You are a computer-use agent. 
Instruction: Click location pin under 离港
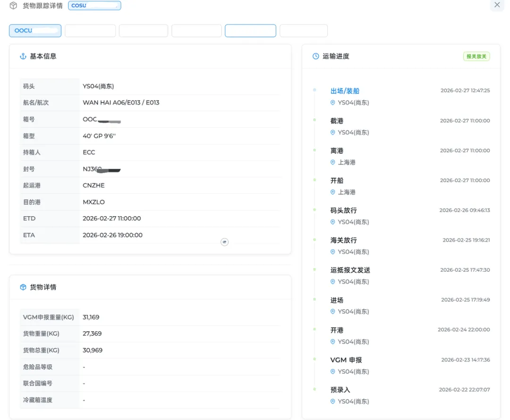(x=333, y=162)
